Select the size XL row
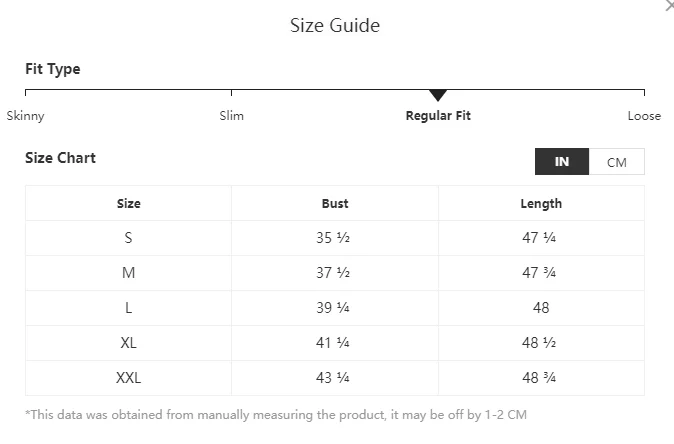 point(335,343)
